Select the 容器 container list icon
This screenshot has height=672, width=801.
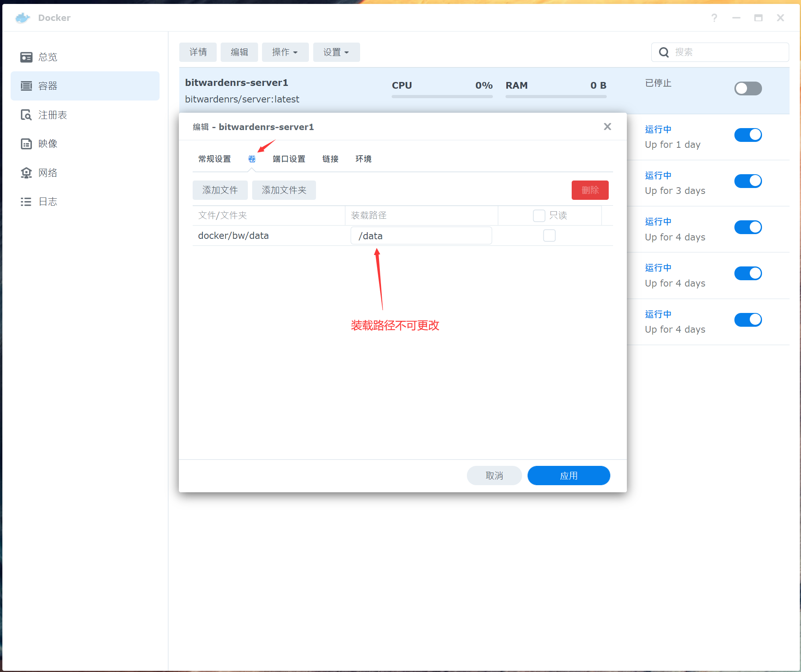click(26, 86)
